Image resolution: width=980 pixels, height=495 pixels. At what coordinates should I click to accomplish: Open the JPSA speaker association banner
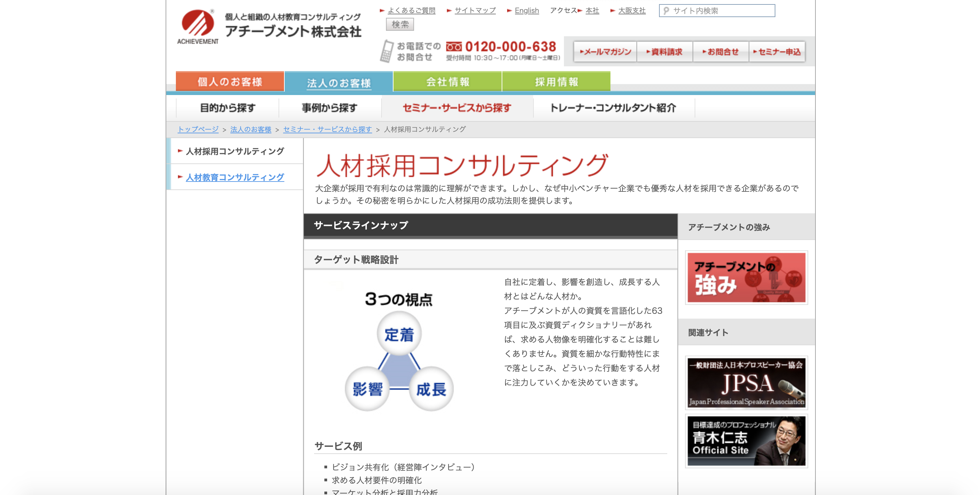pyautogui.click(x=746, y=383)
